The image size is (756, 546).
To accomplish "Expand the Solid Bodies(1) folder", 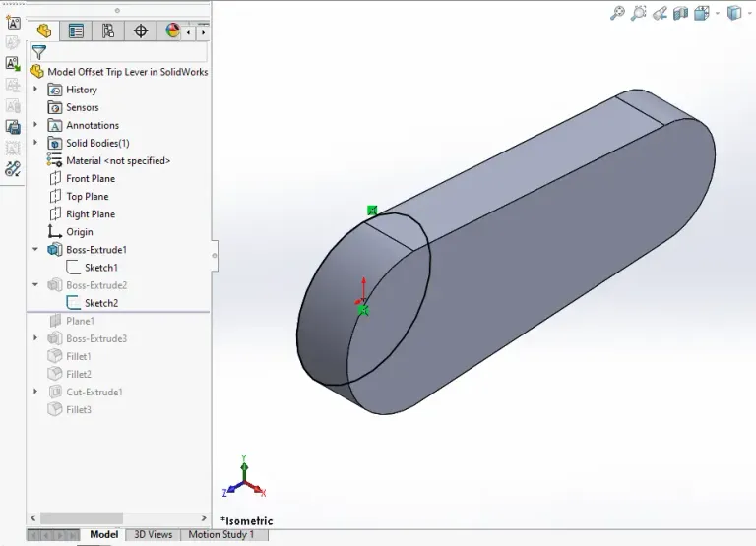I will coord(35,143).
